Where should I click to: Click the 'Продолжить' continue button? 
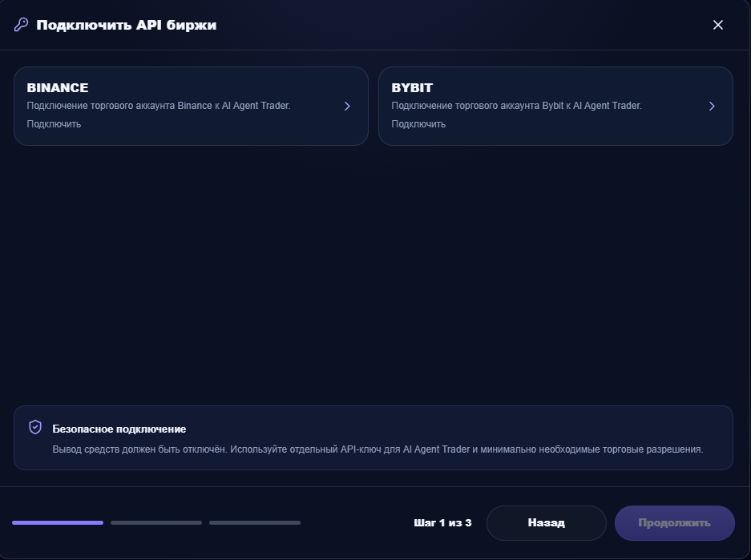point(674,523)
